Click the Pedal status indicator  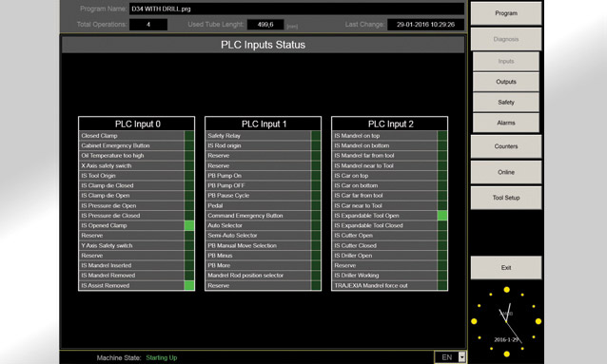(x=316, y=205)
